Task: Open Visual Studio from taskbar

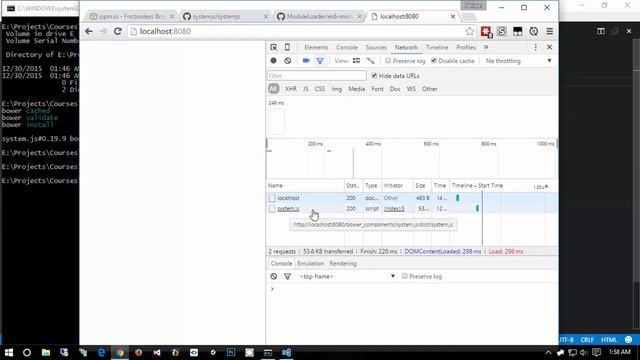Action: [x=157, y=352]
